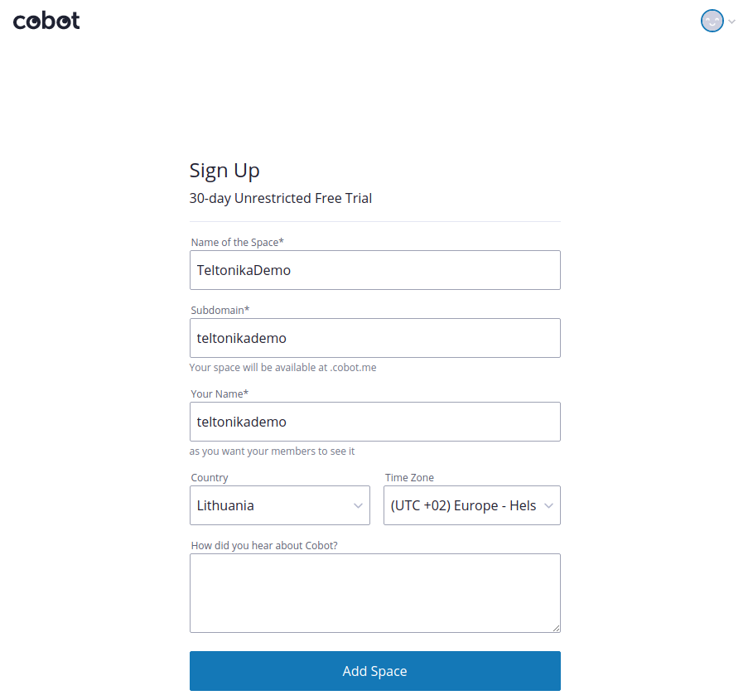Click the "Subdomain*" field label
Viewport: 748px width, 700px height.
(x=220, y=310)
